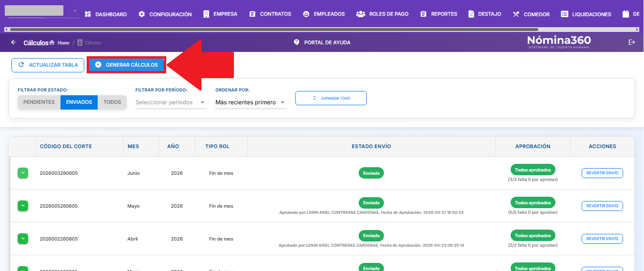Click the plus icon in Generar Cálculos

(98, 65)
